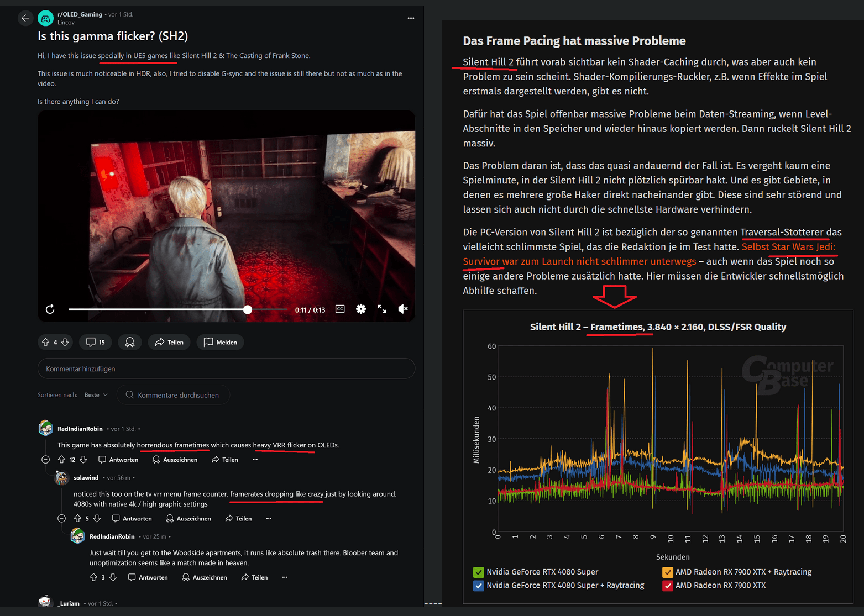Open RedIndianRobin's avatar on first comment
864x616 pixels.
pyautogui.click(x=45, y=428)
